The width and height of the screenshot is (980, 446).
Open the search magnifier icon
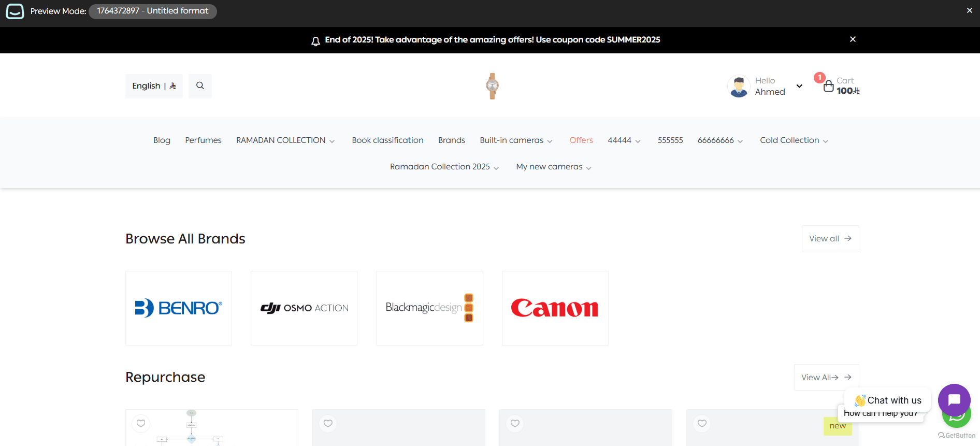[200, 86]
